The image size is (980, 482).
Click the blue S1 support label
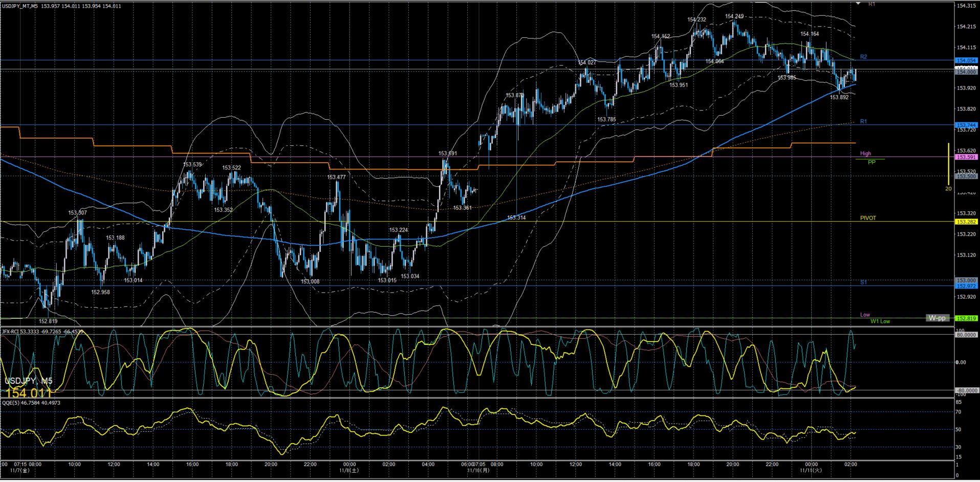tap(863, 282)
